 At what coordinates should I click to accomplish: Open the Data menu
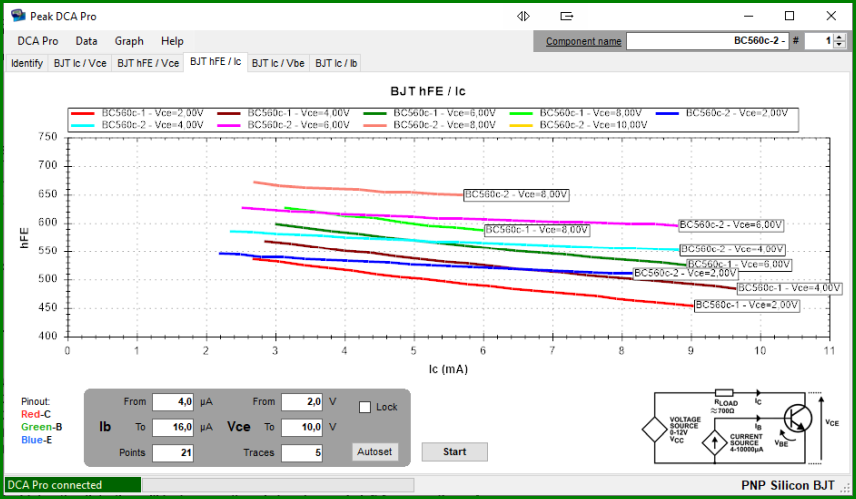[x=86, y=41]
